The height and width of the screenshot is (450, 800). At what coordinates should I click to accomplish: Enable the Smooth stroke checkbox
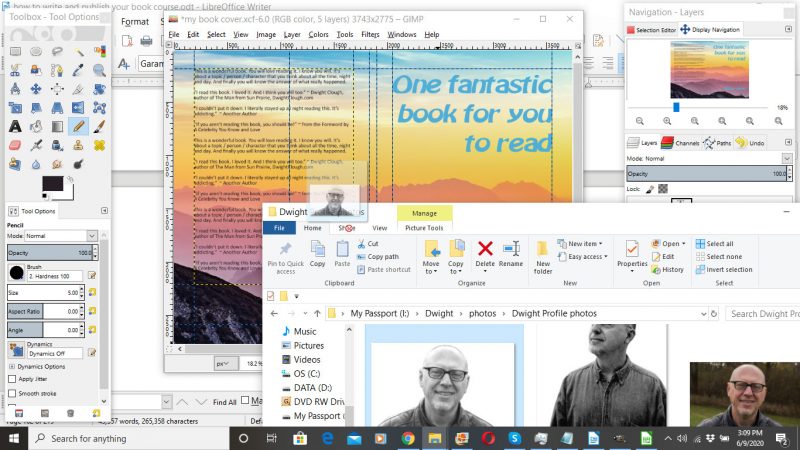tap(12, 394)
